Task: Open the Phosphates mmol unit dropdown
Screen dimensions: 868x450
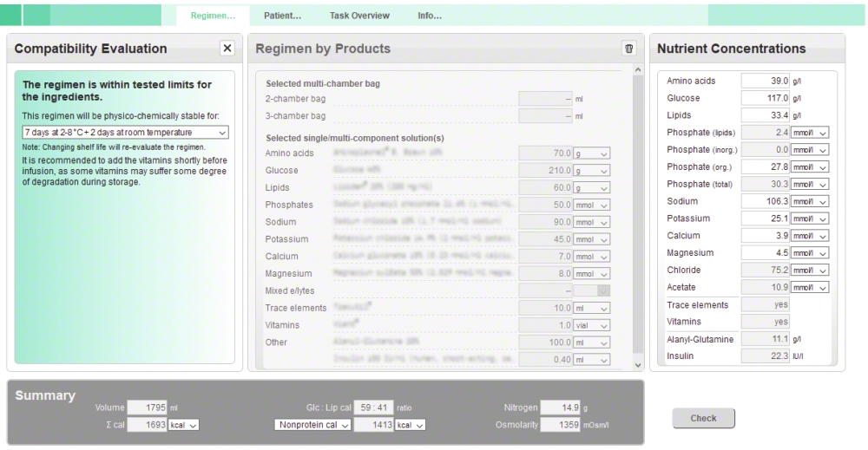Action: pos(592,205)
